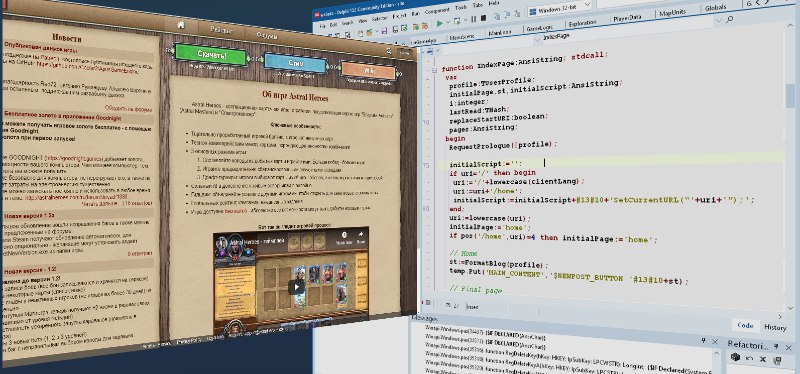Open the Edit menu in Delphi
This screenshot has height=374, width=800.
[x=333, y=24]
